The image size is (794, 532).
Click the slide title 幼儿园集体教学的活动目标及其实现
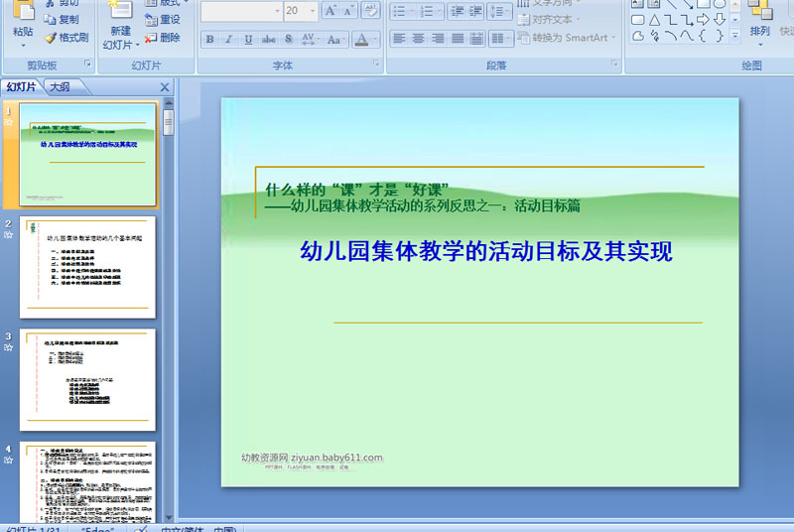click(486, 251)
